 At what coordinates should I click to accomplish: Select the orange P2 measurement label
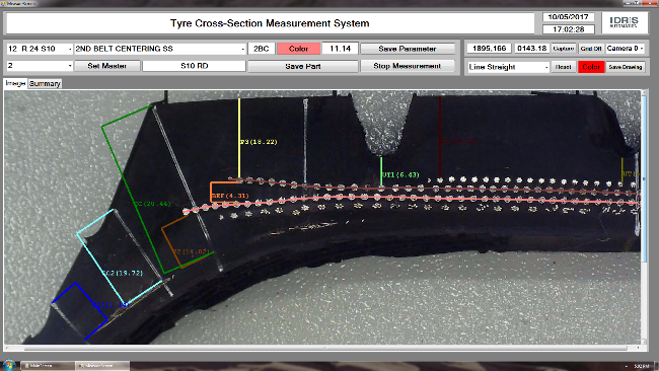click(191, 252)
